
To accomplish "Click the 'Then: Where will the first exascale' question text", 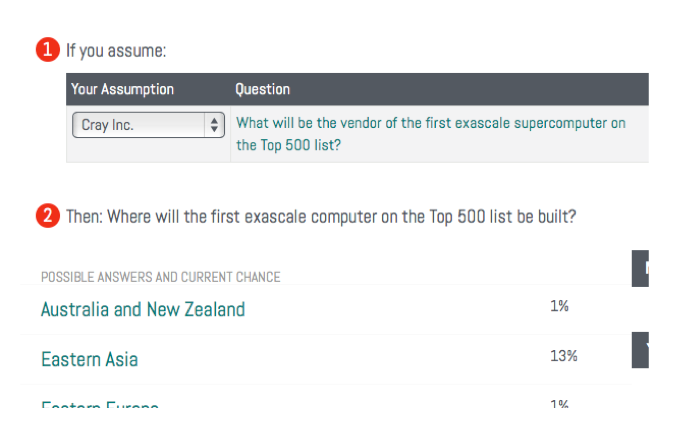I will pos(321,216).
